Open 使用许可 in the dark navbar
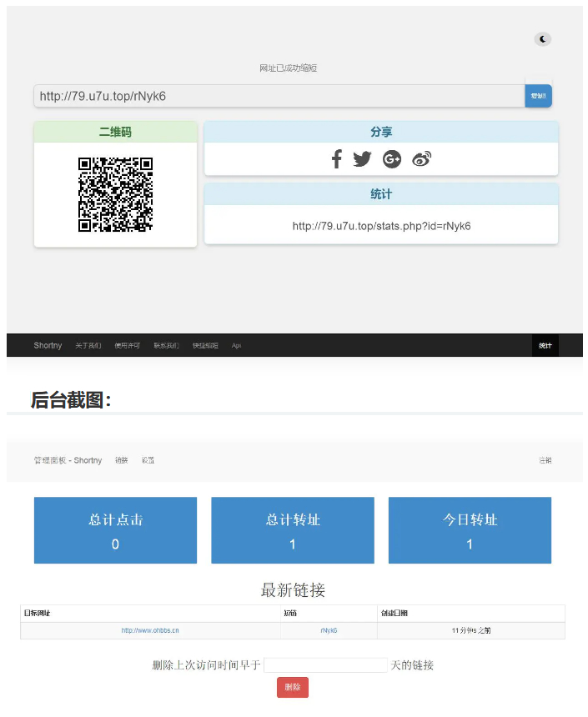Viewport: 588px width, 717px height. tap(128, 345)
